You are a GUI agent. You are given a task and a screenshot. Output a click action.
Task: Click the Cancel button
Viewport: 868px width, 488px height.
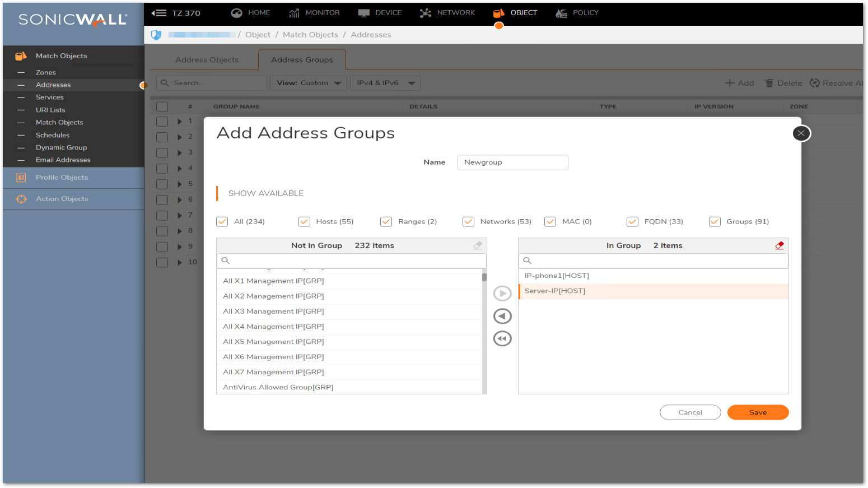click(x=690, y=412)
